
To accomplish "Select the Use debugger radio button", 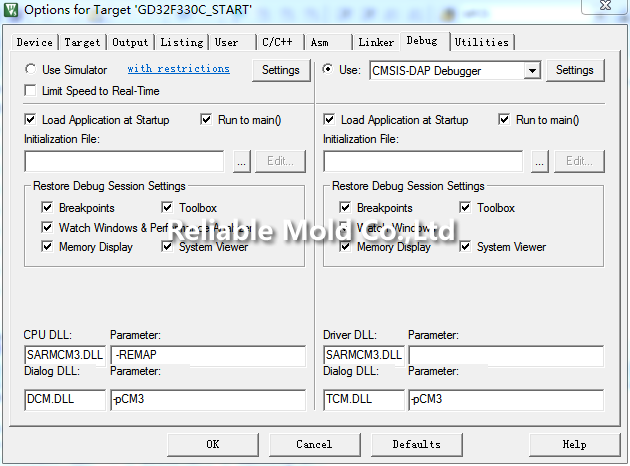I will tap(329, 70).
